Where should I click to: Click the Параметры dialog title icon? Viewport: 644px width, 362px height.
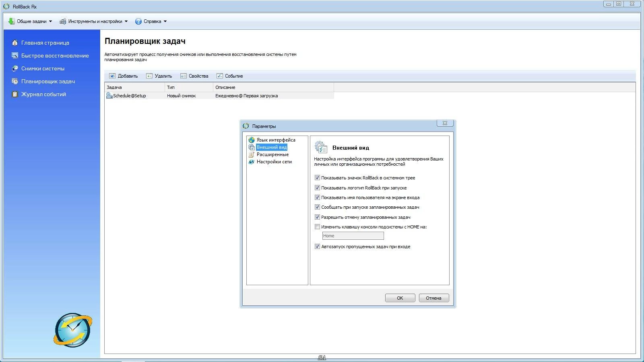pos(246,126)
